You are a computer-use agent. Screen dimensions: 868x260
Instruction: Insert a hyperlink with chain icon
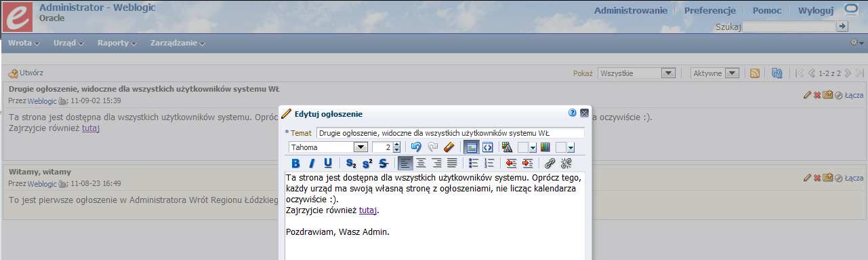point(550,163)
